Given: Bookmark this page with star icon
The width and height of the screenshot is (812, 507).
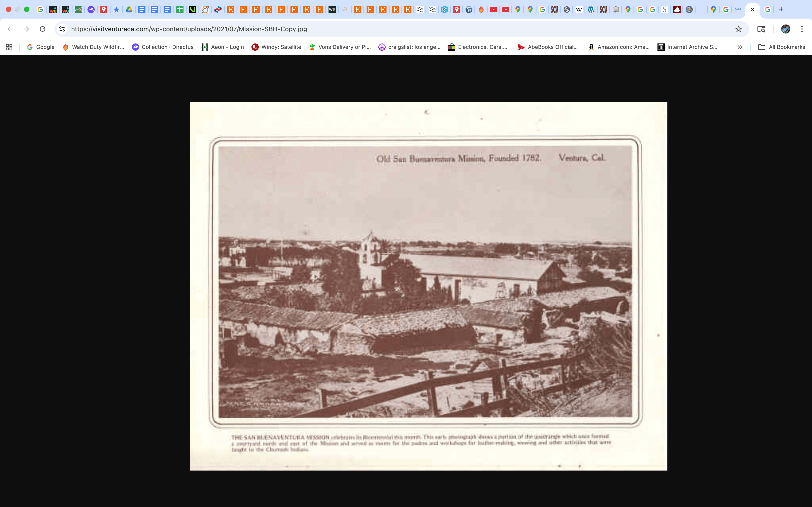Looking at the screenshot, I should 738,29.
